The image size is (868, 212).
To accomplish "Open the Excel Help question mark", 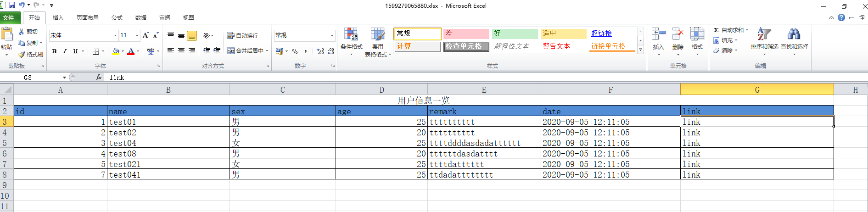I will [x=841, y=17].
